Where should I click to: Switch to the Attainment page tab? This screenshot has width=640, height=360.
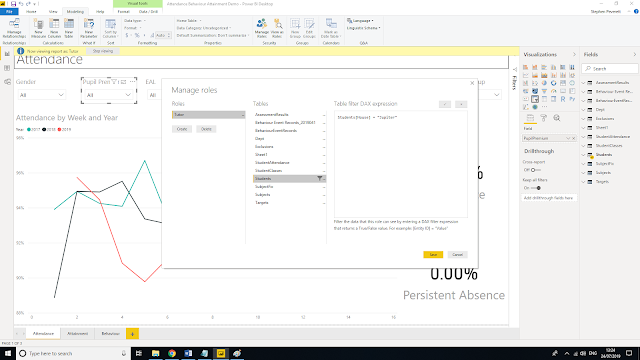point(78,333)
